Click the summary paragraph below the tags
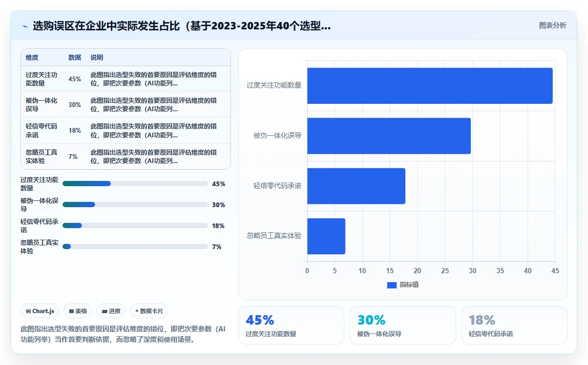This screenshot has height=365, width=588. click(123, 334)
